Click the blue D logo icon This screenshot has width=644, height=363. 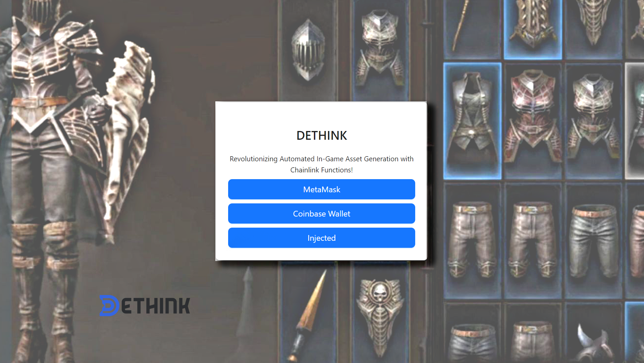(x=109, y=305)
